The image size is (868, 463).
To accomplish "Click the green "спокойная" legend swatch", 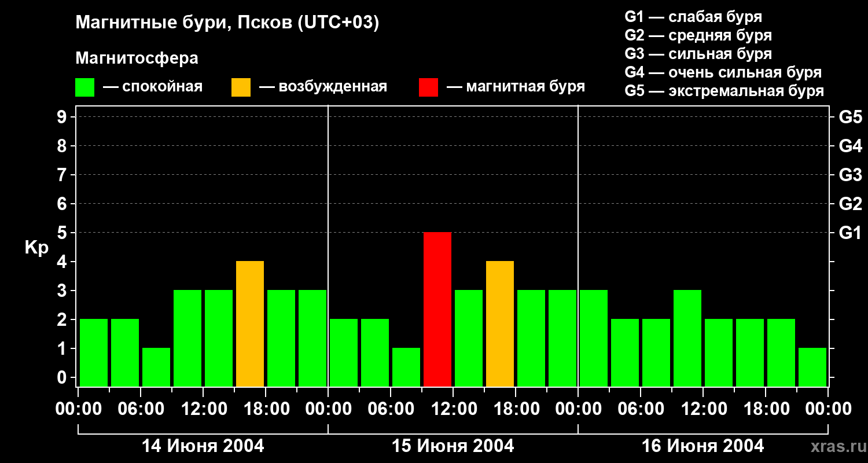I will click(x=85, y=87).
